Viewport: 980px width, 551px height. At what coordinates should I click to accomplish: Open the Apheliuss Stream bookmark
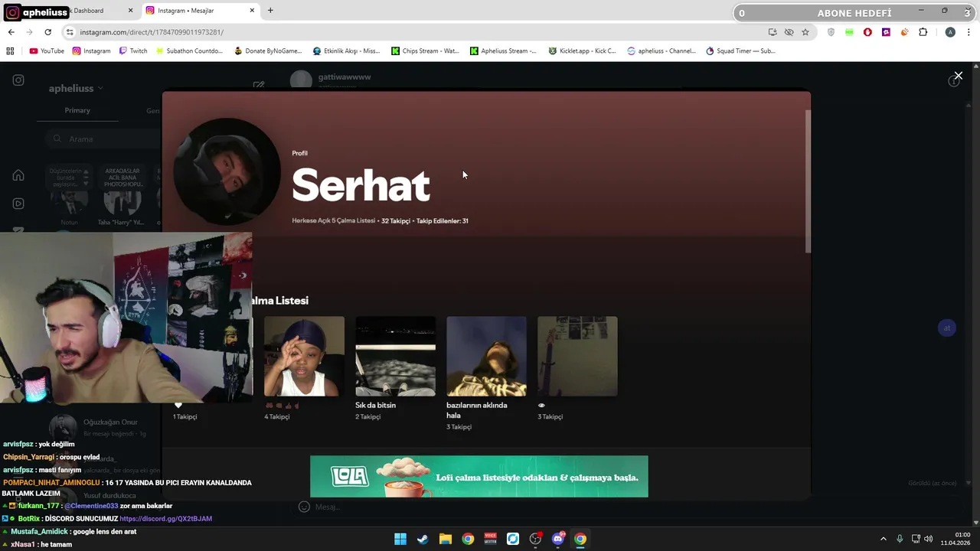point(503,51)
